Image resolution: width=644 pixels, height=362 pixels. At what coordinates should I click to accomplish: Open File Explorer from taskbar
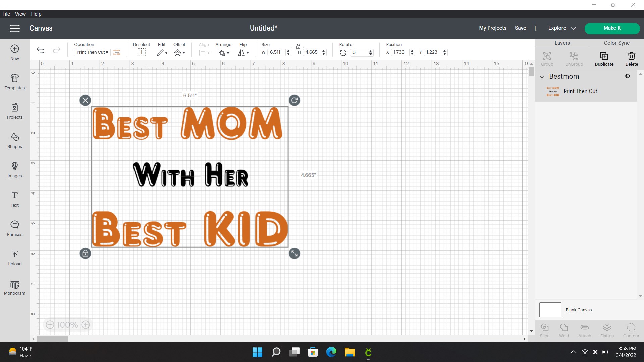350,352
